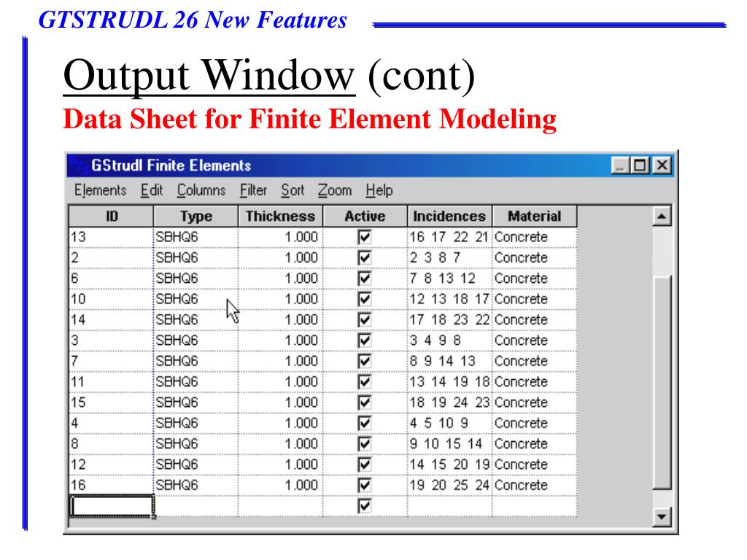Select the empty Material cell in new row
This screenshot has width=747, height=560.
[535, 506]
